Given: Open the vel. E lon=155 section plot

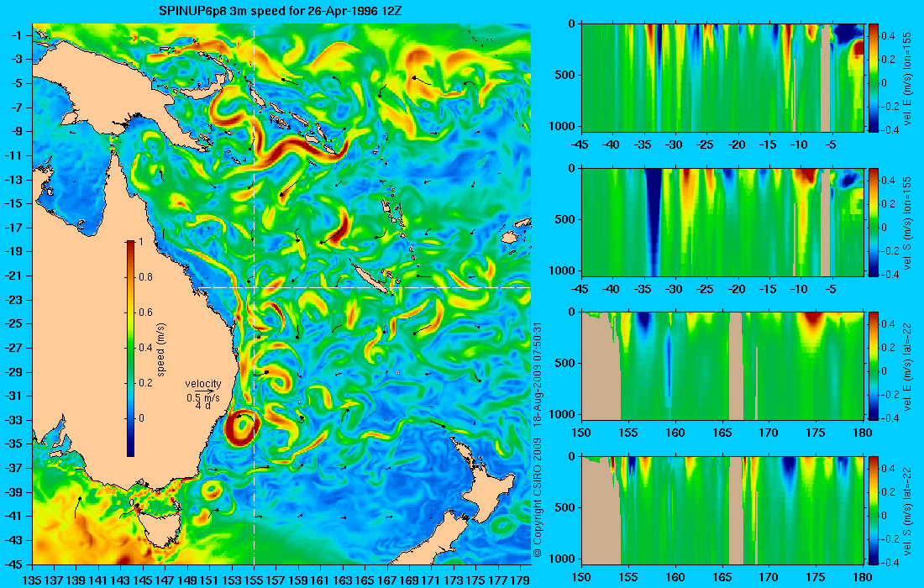Looking at the screenshot, I should (722, 78).
